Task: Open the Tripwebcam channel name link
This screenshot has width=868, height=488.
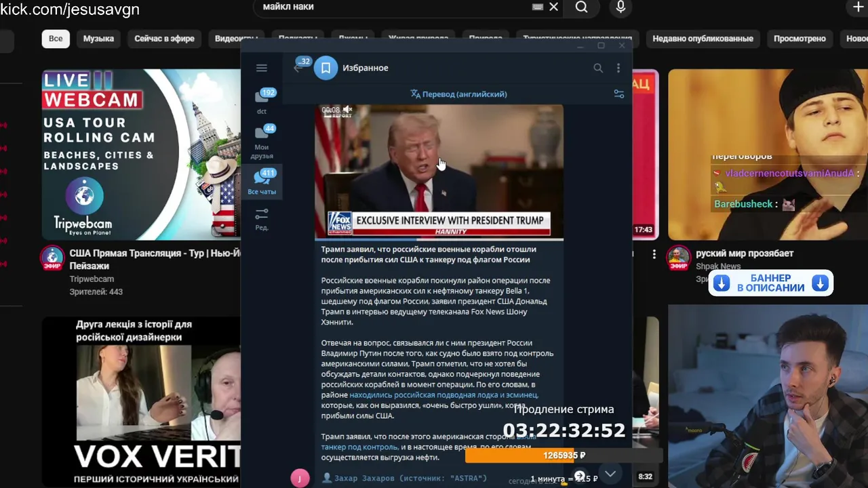Action: point(92,279)
